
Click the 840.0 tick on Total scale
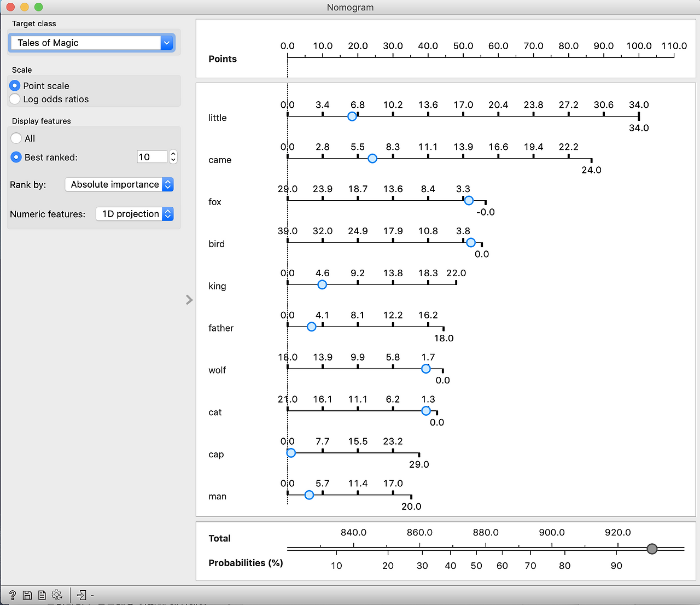353,532
